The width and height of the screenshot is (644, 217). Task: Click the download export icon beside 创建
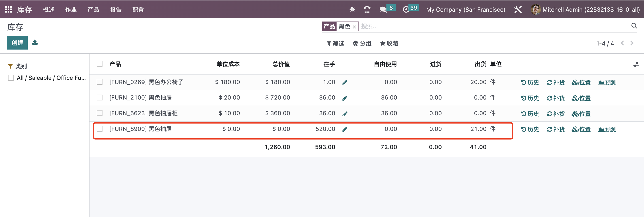point(35,42)
